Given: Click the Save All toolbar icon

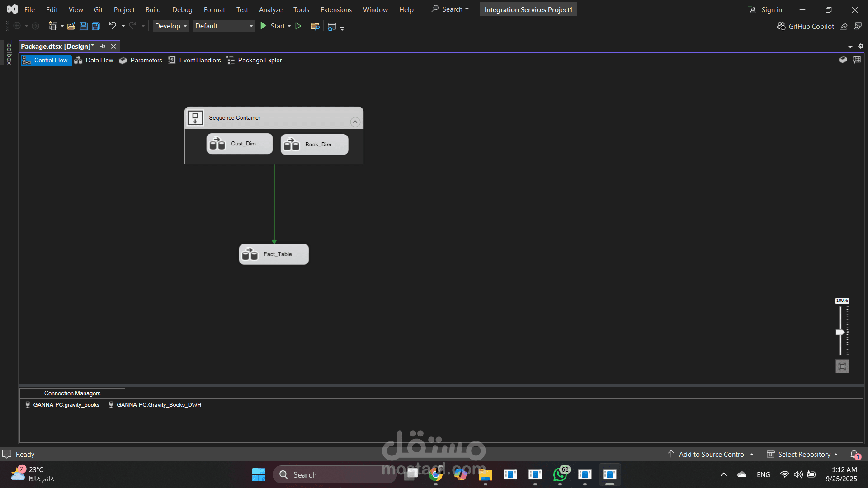Looking at the screenshot, I should point(96,26).
